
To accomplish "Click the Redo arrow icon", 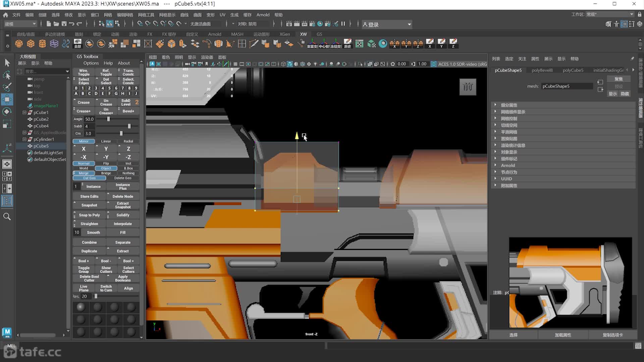I will (79, 24).
